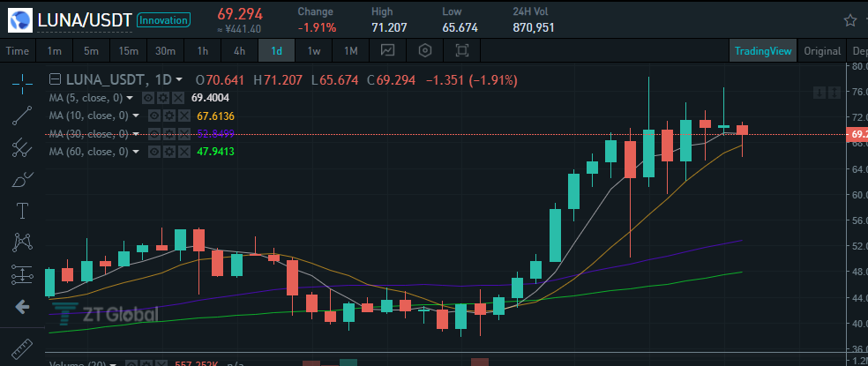The image size is (868, 366).
Task: Remove the MA 10 indicator
Action: (x=183, y=116)
